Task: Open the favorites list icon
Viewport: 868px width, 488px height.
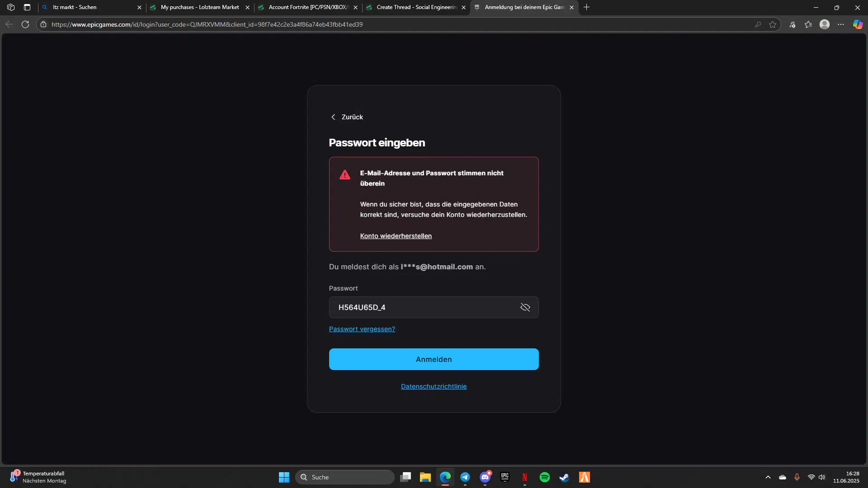Action: tap(808, 24)
